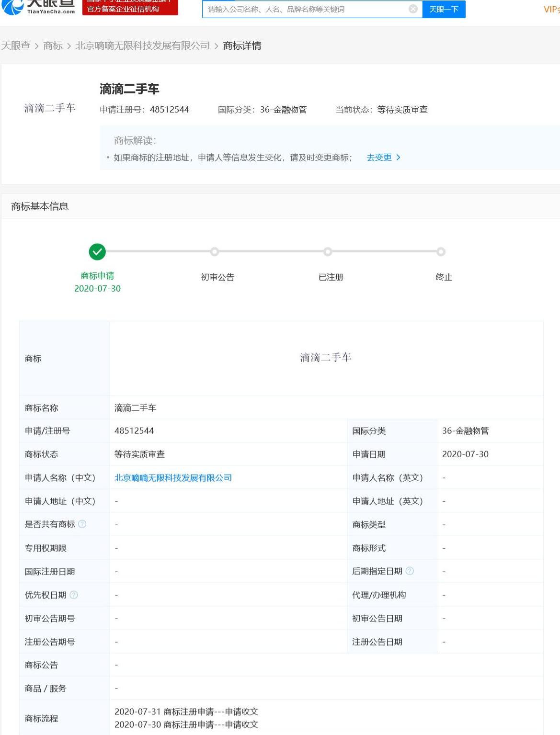Click the 专用权期限 row label

coord(46,548)
